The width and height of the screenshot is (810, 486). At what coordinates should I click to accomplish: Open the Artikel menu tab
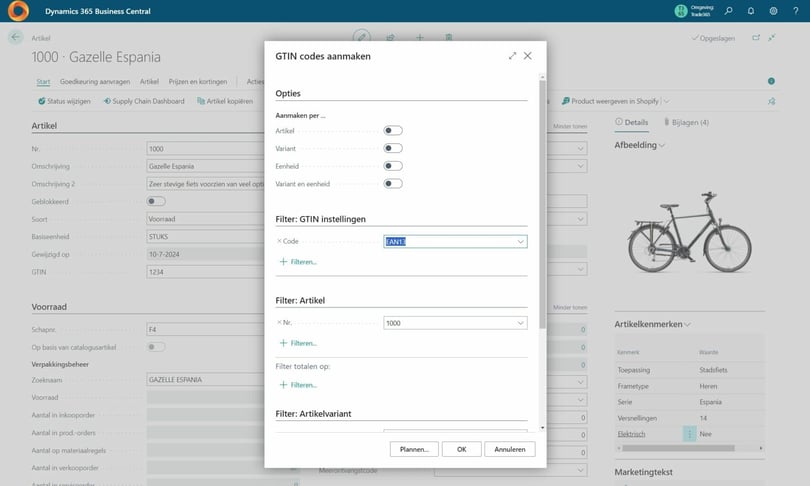coord(149,82)
